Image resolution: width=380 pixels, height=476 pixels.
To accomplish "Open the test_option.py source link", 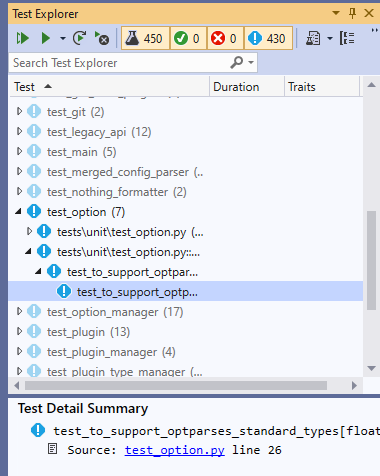I will (x=175, y=450).
